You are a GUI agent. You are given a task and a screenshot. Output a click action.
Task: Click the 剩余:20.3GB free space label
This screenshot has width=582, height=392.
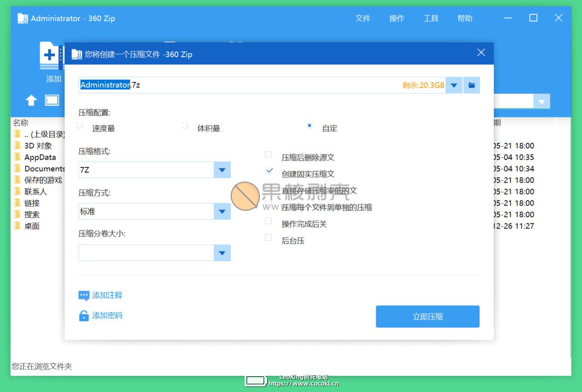[x=423, y=85]
